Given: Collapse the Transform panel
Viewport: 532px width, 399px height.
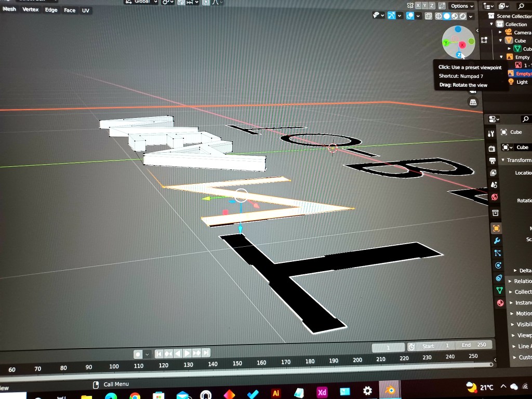Looking at the screenshot, I should tap(517, 160).
